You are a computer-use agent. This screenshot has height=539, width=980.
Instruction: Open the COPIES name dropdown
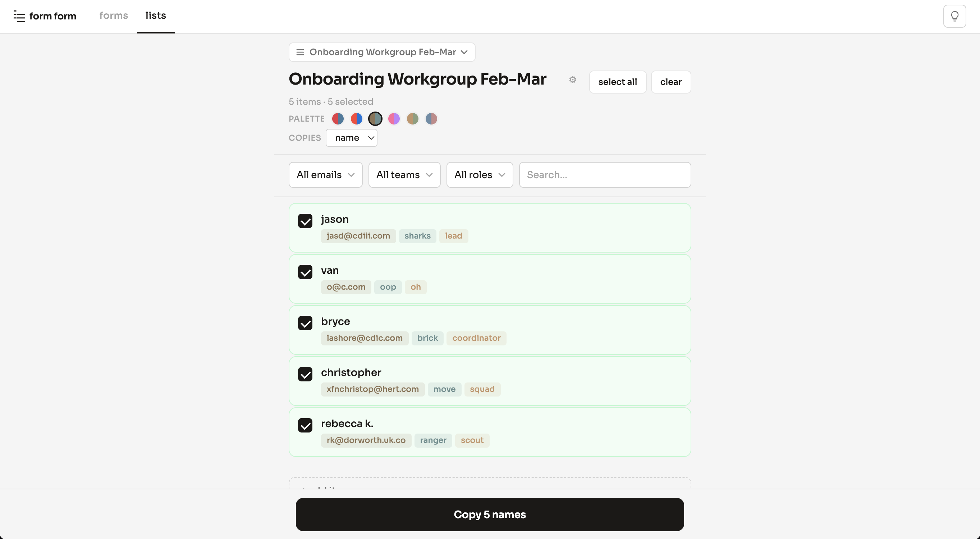pyautogui.click(x=351, y=138)
